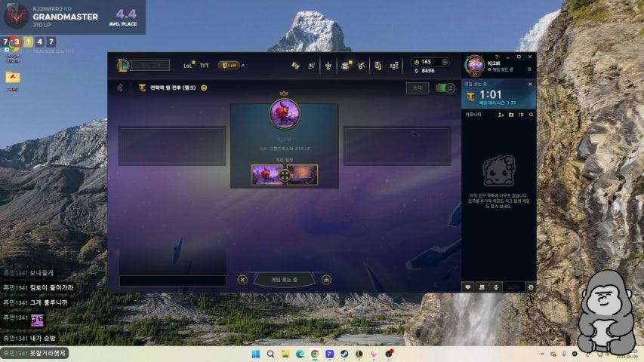The image size is (644, 362).
Task: Click plus to purchase RP
Action: [445, 62]
